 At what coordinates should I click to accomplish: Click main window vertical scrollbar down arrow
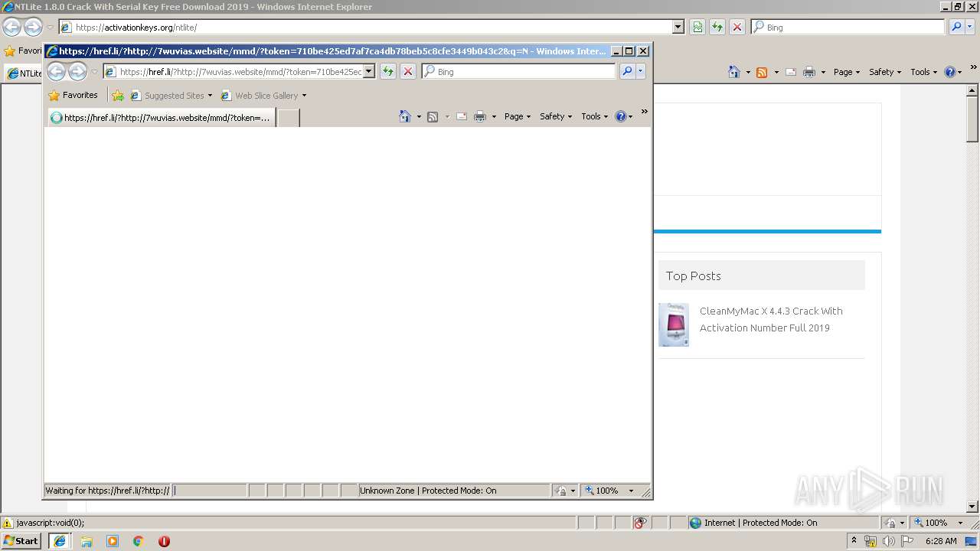pyautogui.click(x=972, y=506)
